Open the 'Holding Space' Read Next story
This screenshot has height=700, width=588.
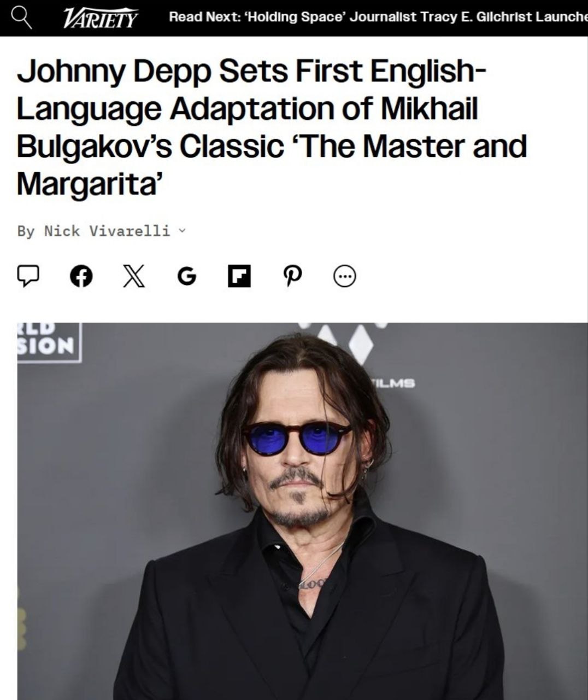pyautogui.click(x=416, y=17)
